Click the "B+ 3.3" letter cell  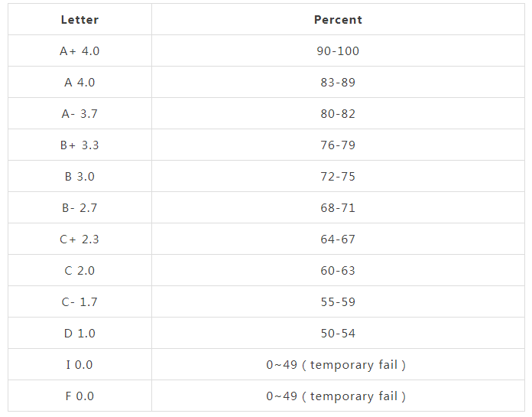pos(79,145)
